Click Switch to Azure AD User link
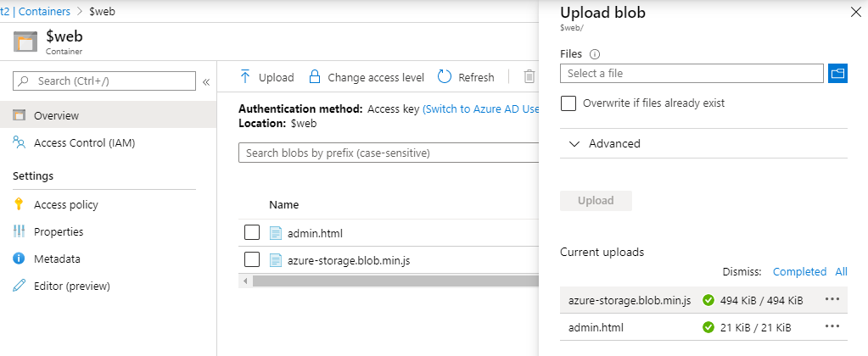This screenshot has width=868, height=356. (480, 108)
